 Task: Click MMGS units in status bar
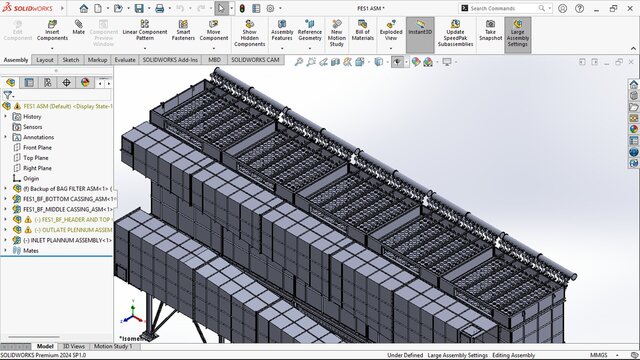click(x=598, y=355)
